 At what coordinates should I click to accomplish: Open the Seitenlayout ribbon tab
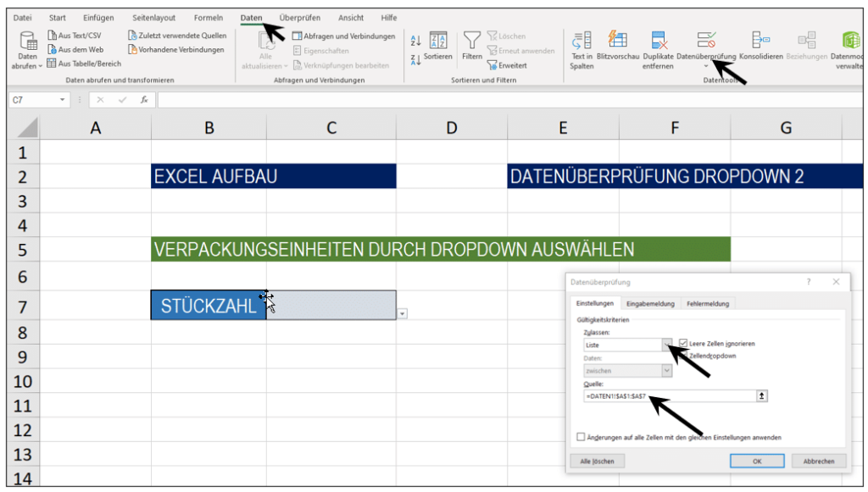(153, 18)
